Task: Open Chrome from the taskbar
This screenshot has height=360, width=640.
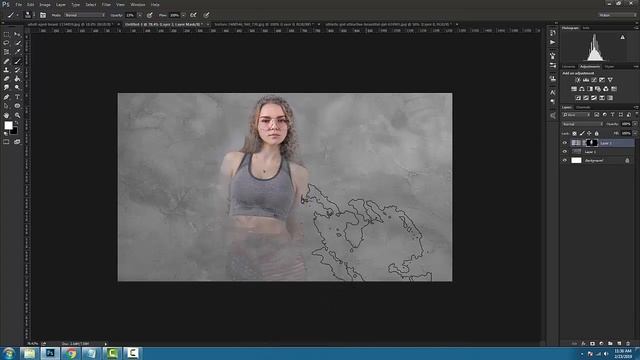Action: pyautogui.click(x=71, y=353)
